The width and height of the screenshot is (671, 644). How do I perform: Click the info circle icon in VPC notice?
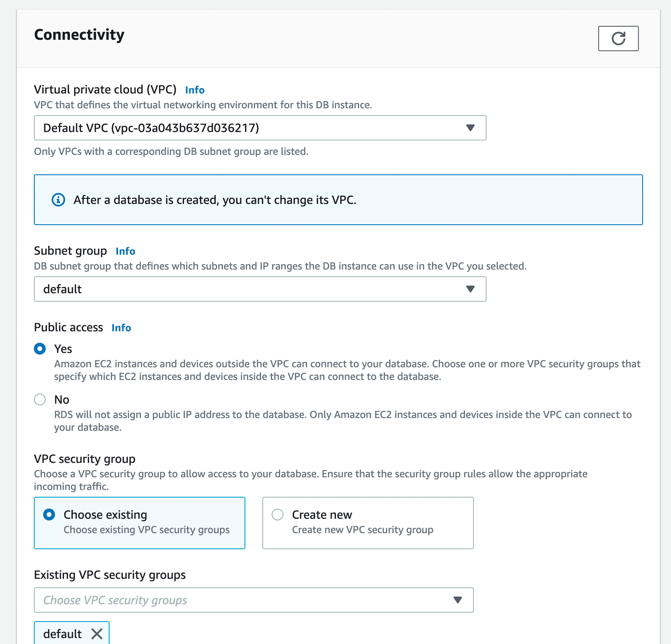[x=58, y=200]
